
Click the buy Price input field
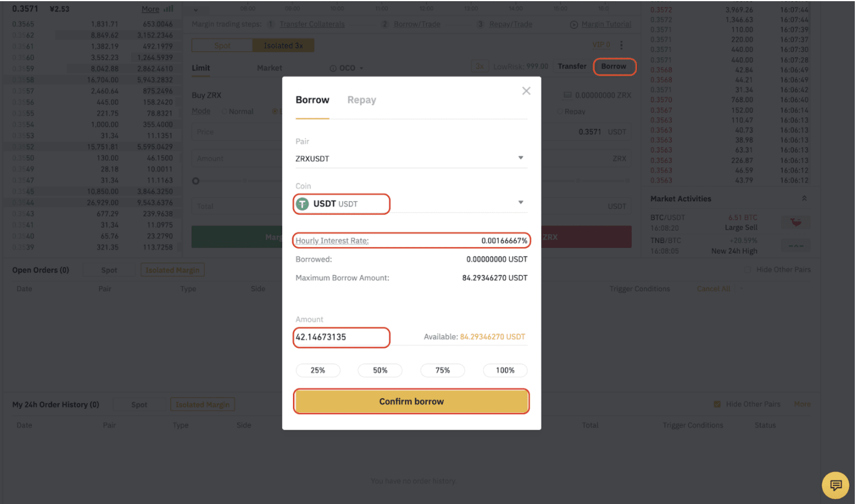click(x=237, y=132)
